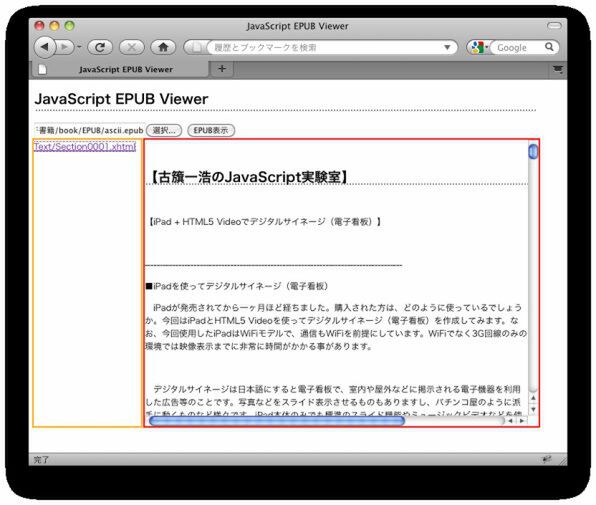Click the toolbar toggle pill in title bar
596x505 pixels.
pyautogui.click(x=554, y=25)
